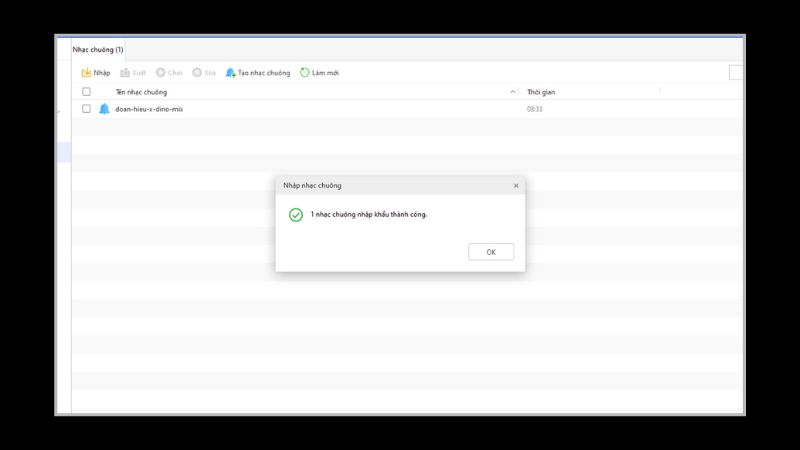Image resolution: width=800 pixels, height=450 pixels.
Task: Click the search box at top right
Action: tap(736, 72)
